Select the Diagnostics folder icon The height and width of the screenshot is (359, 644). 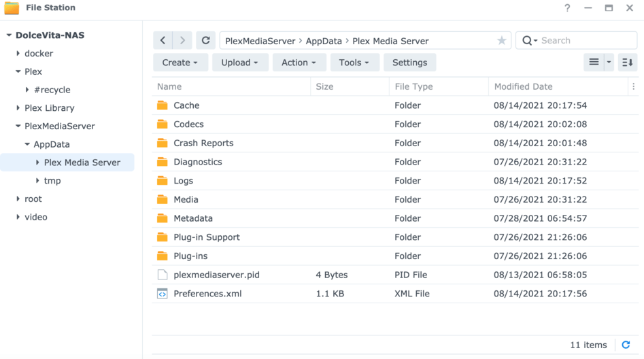[163, 162]
